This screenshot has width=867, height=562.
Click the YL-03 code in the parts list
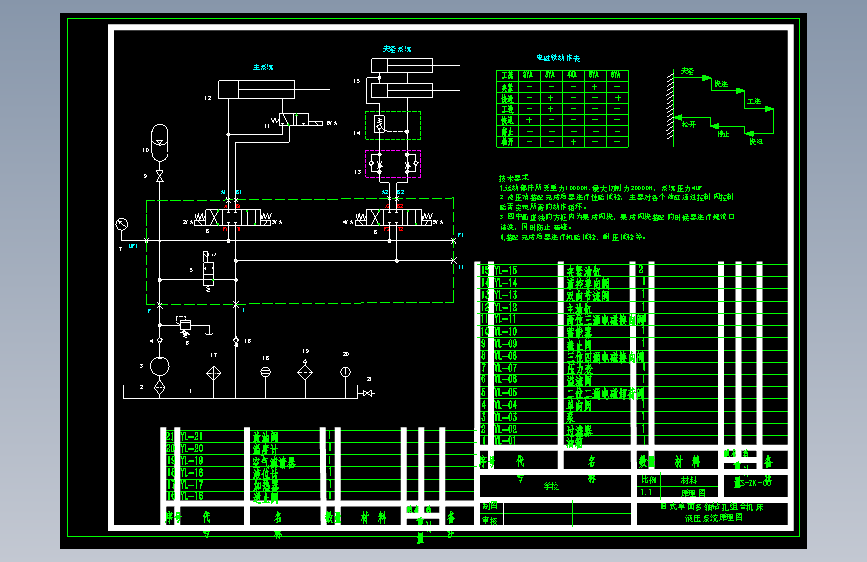coord(505,417)
